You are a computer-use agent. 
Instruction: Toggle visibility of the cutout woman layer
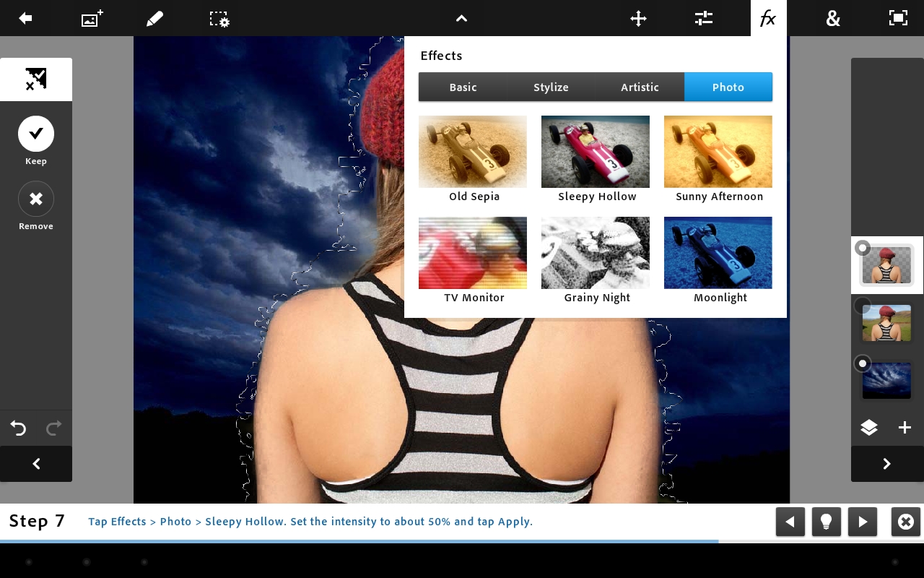(x=862, y=248)
